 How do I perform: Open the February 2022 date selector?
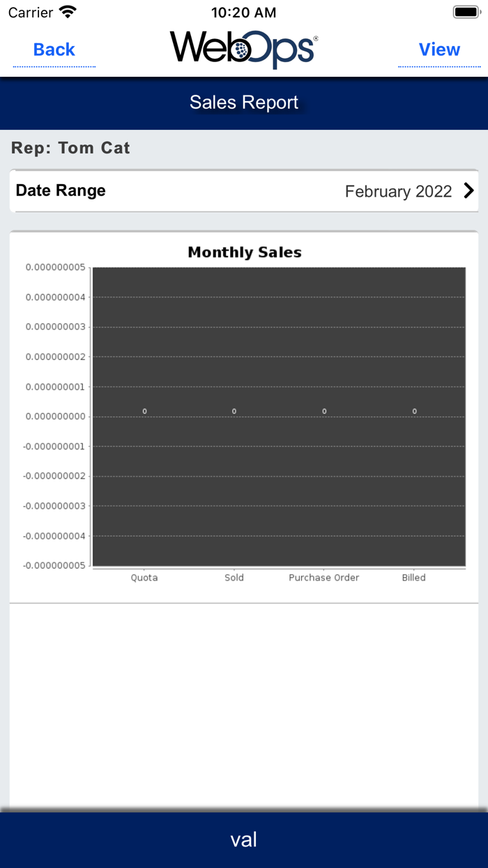(398, 191)
